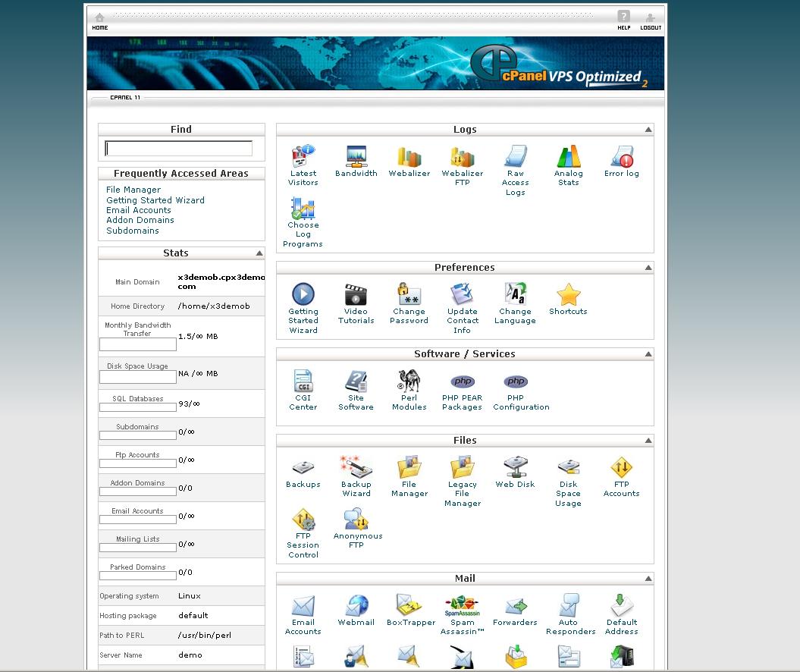This screenshot has width=800, height=672.
Task: Click the SQL Databases progress bar
Action: tap(138, 407)
